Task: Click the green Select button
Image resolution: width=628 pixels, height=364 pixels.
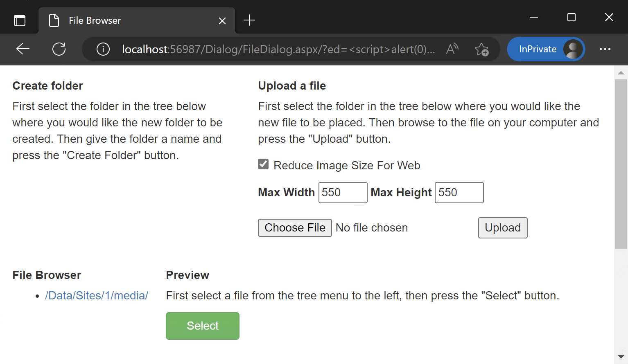Action: [x=202, y=326]
